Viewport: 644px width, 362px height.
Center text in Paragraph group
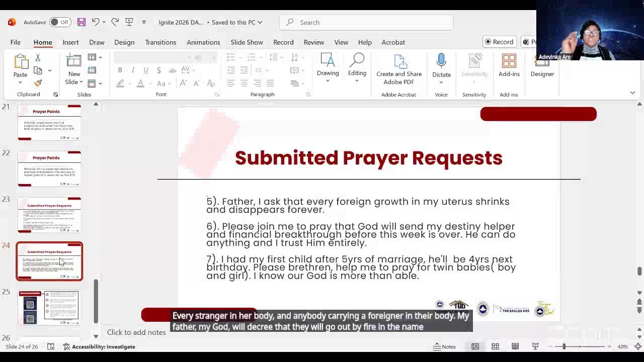244,83
